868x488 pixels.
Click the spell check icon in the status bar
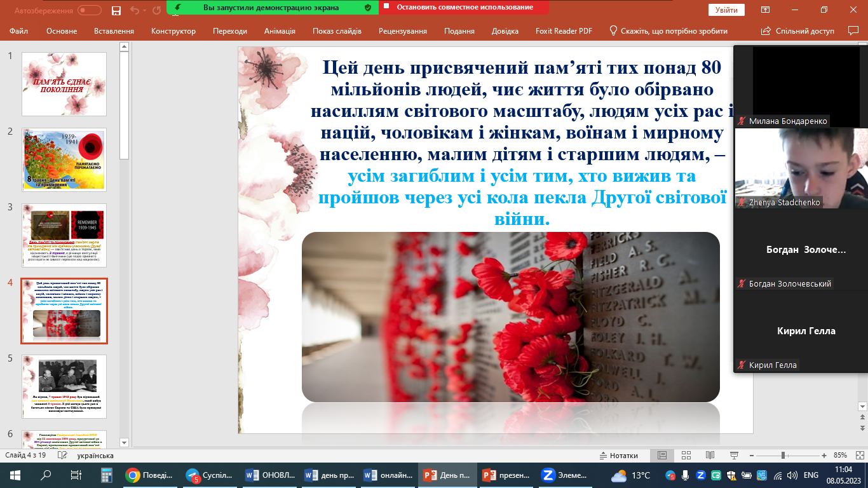coord(62,456)
